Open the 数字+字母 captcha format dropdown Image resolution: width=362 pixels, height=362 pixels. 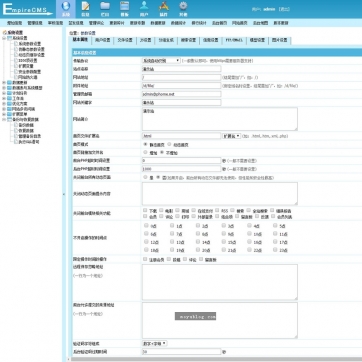coord(155,343)
